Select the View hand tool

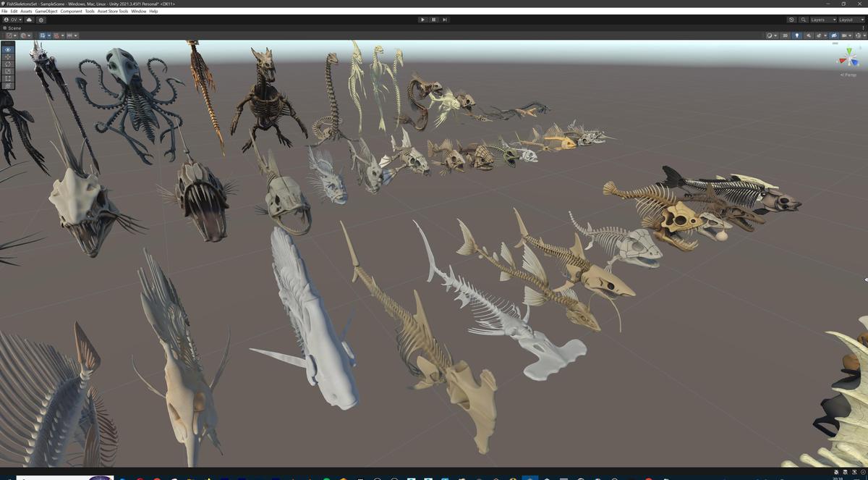point(7,49)
